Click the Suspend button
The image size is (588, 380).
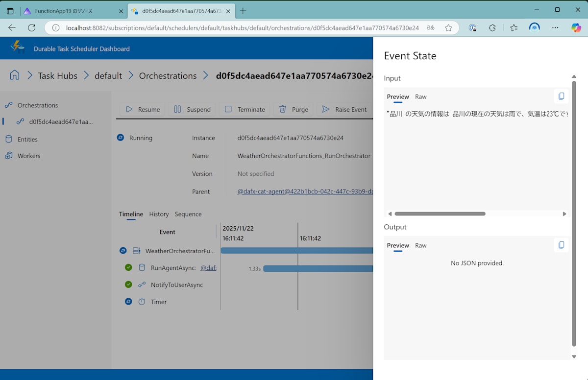pos(192,109)
